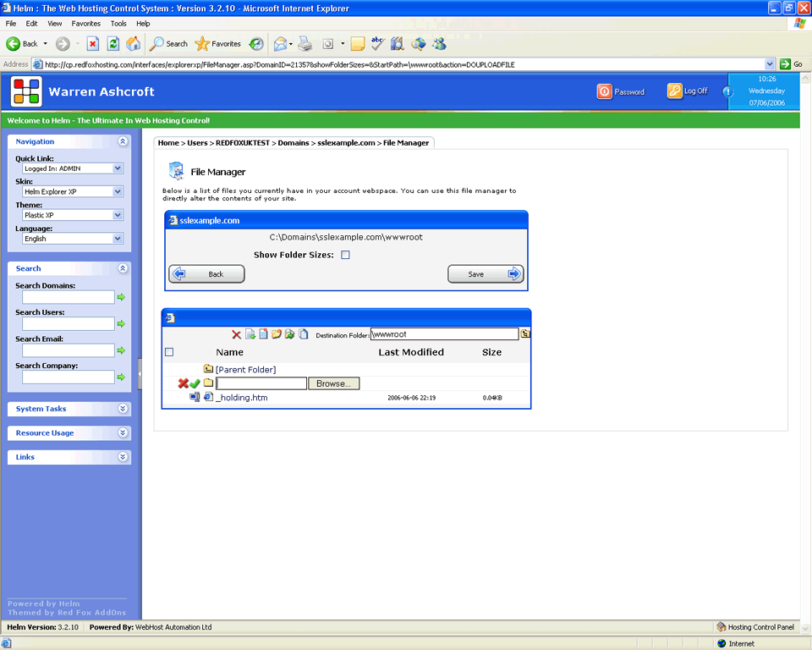This screenshot has height=650, width=812.
Task: Click the Research books icon in browser toolbar
Action: pos(398,44)
